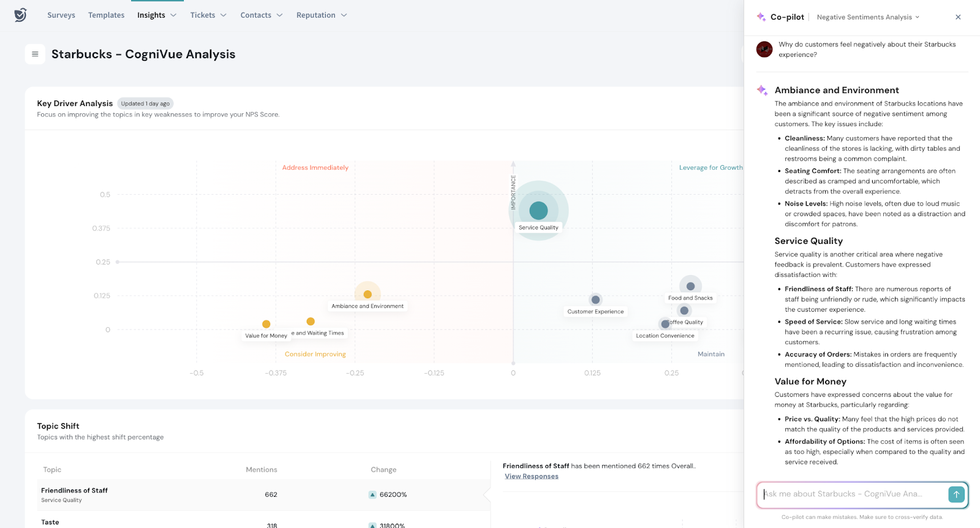Focus the Ask me about Starbucks input
The width and height of the screenshot is (980, 528).
[x=851, y=494]
